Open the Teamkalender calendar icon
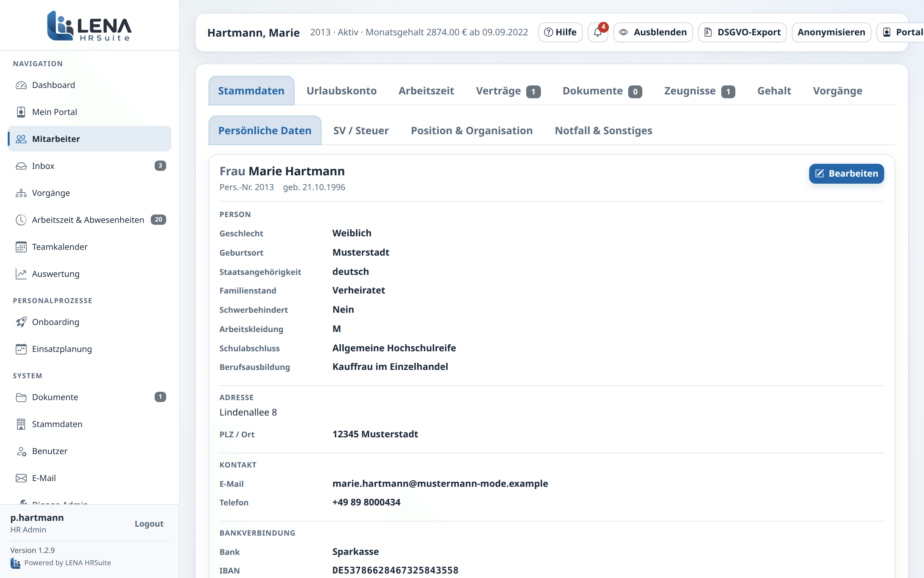The image size is (924, 578). (x=21, y=247)
